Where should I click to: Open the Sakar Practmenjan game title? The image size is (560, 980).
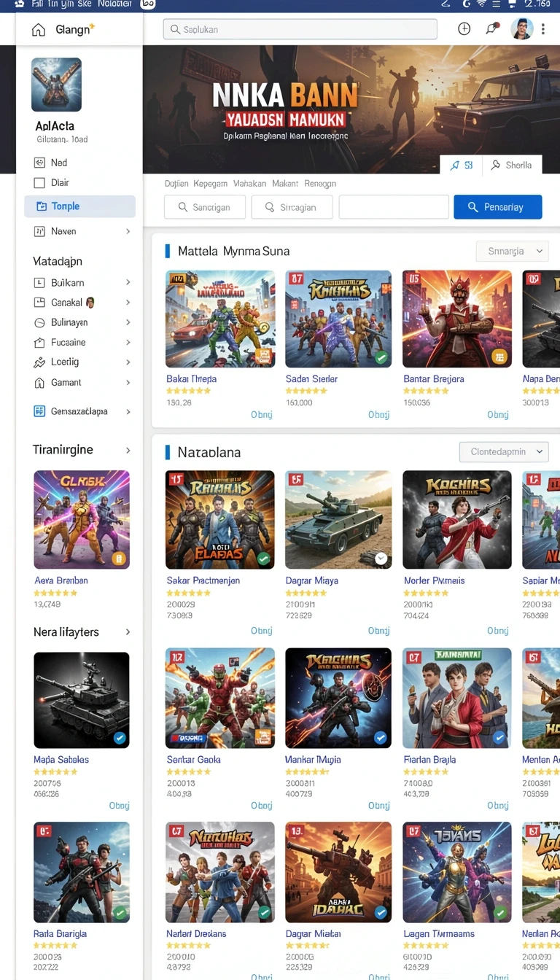[203, 580]
